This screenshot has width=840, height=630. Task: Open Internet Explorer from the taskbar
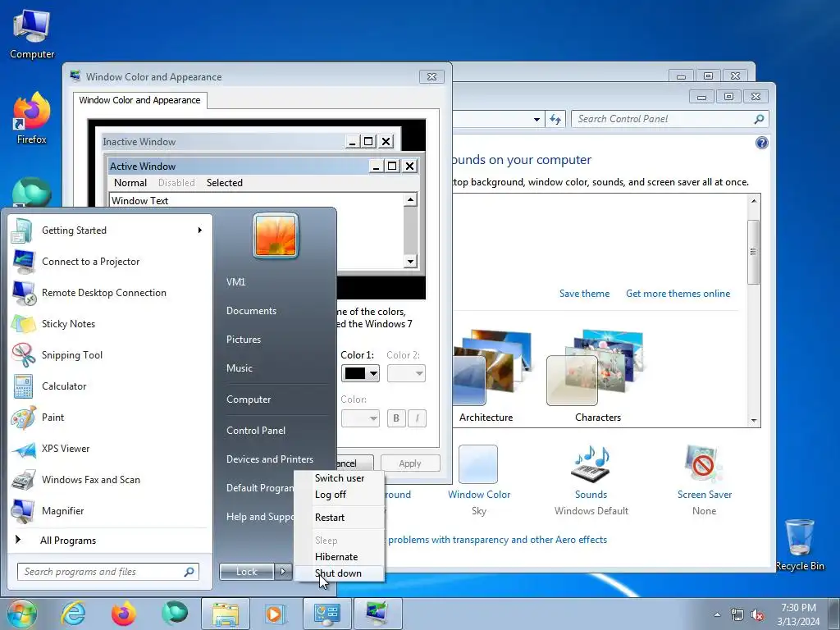[x=73, y=614]
